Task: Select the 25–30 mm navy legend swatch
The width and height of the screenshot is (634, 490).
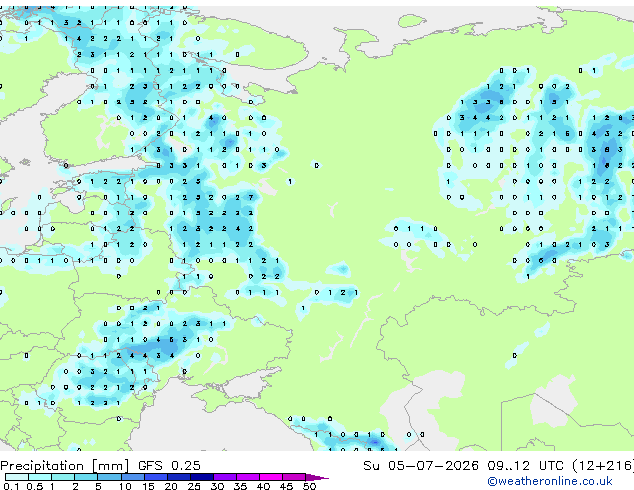Action: (x=202, y=477)
